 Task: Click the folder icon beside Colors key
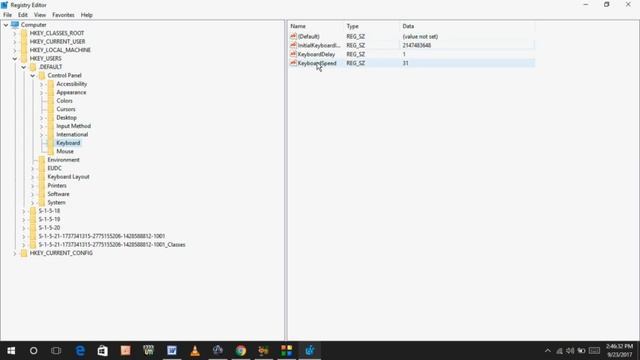(51, 100)
